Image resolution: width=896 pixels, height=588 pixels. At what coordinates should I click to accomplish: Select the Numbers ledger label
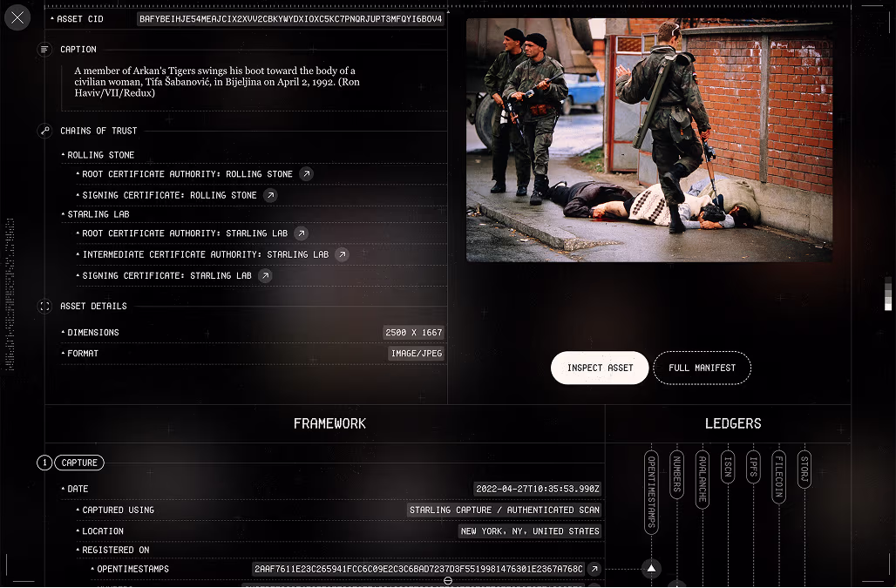tap(677, 475)
